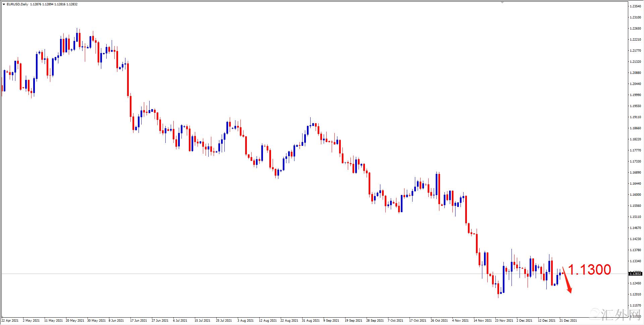Click the 12 Aug 2021 date label

point(268,321)
